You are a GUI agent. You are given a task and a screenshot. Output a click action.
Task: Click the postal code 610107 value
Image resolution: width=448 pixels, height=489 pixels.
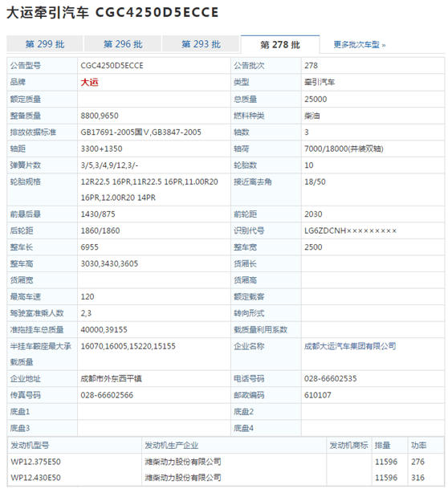pos(318,395)
